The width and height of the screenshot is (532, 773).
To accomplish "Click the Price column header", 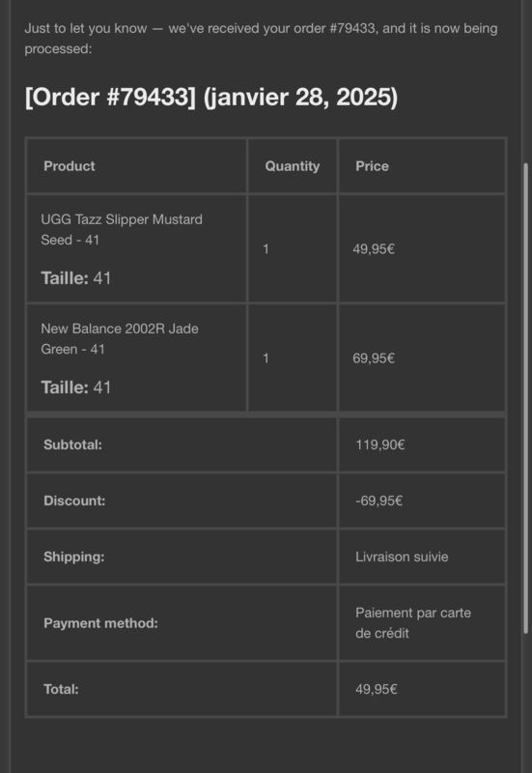I will coord(372,166).
